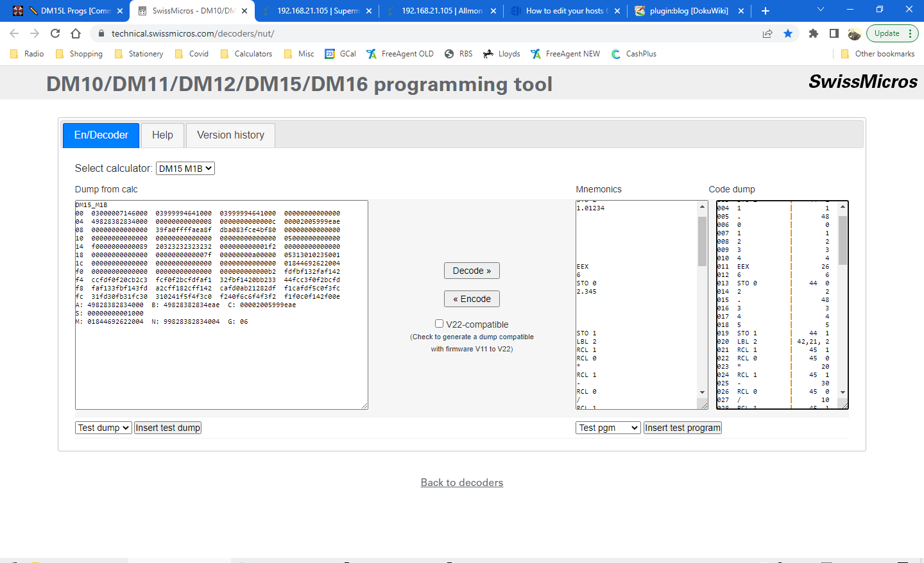Viewport: 924px width, 563px height.
Task: Enable the V22-compatible checkbox
Action: click(439, 323)
